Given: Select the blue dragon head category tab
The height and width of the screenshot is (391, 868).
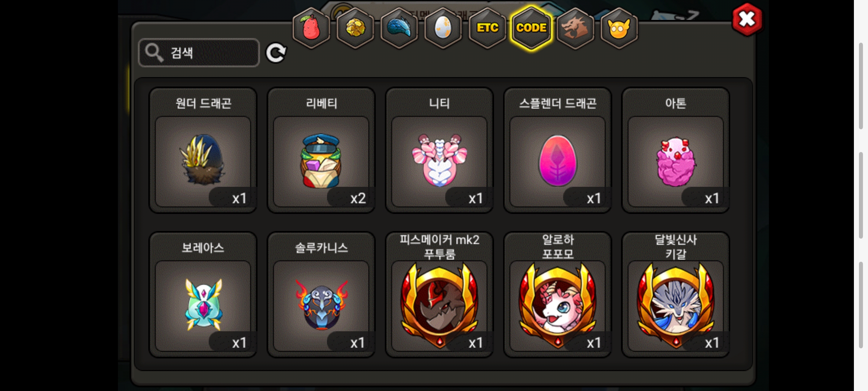Looking at the screenshot, I should [x=399, y=28].
